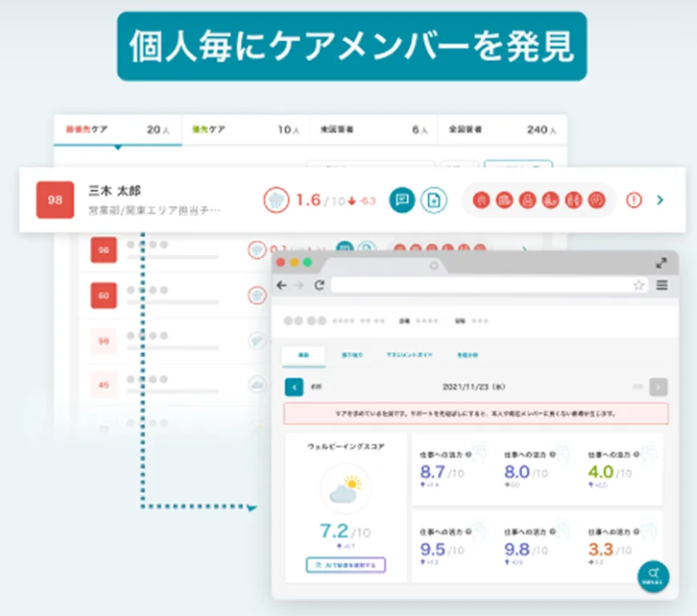Expand 三木 太郎 row with right chevron
This screenshot has width=697, height=616.
click(660, 200)
